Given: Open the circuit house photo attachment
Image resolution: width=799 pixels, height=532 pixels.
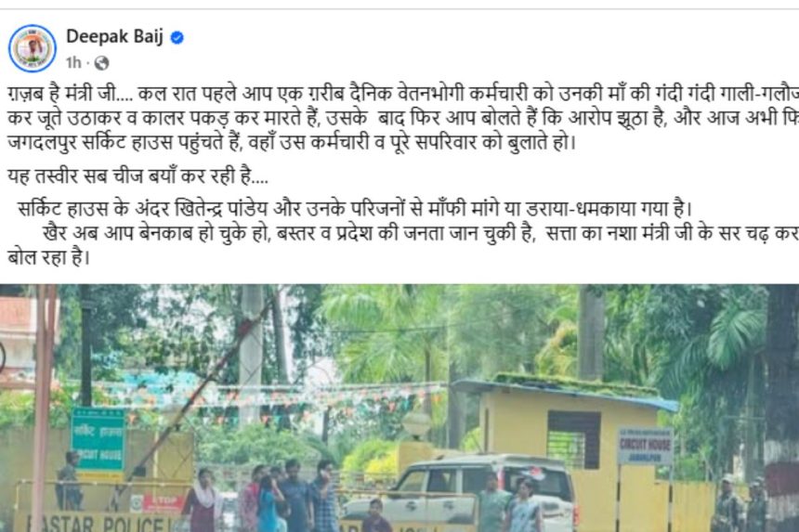Looking at the screenshot, I should coord(399,408).
